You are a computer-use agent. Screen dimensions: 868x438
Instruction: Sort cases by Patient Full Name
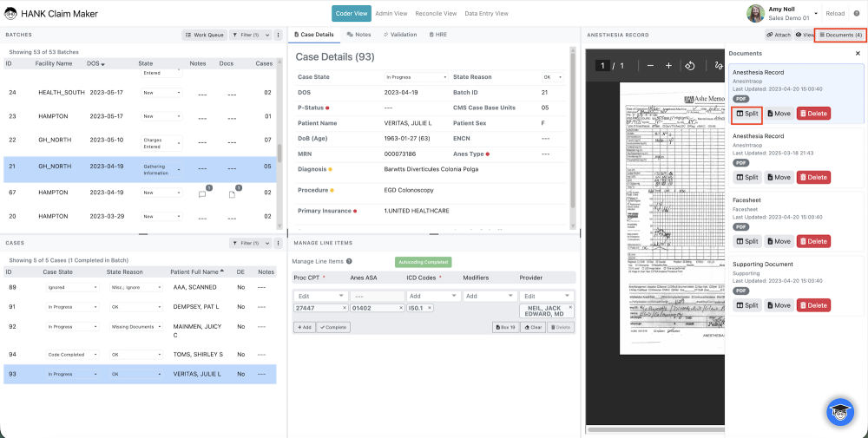pos(198,271)
